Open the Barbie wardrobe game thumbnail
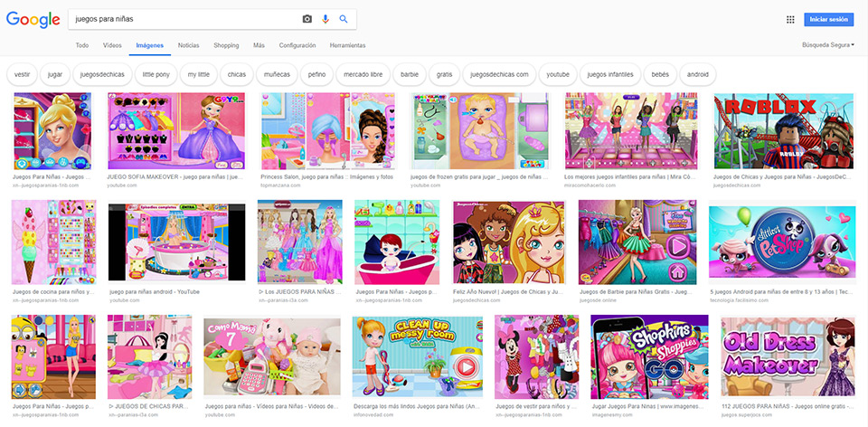The image size is (868, 427). (x=637, y=242)
